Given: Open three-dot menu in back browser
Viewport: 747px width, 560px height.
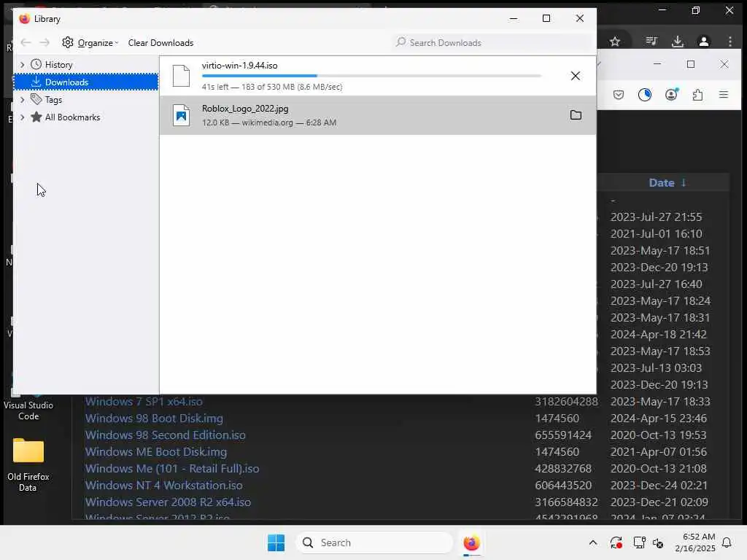Looking at the screenshot, I should (x=729, y=42).
